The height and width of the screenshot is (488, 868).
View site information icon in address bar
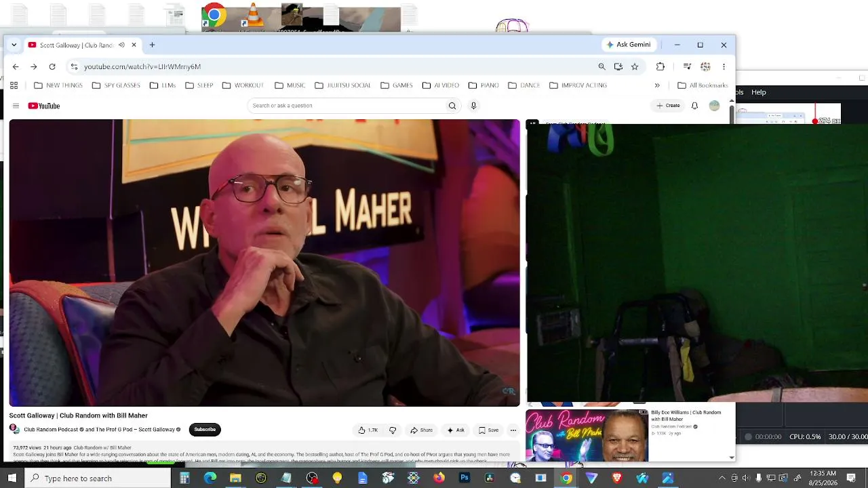74,66
